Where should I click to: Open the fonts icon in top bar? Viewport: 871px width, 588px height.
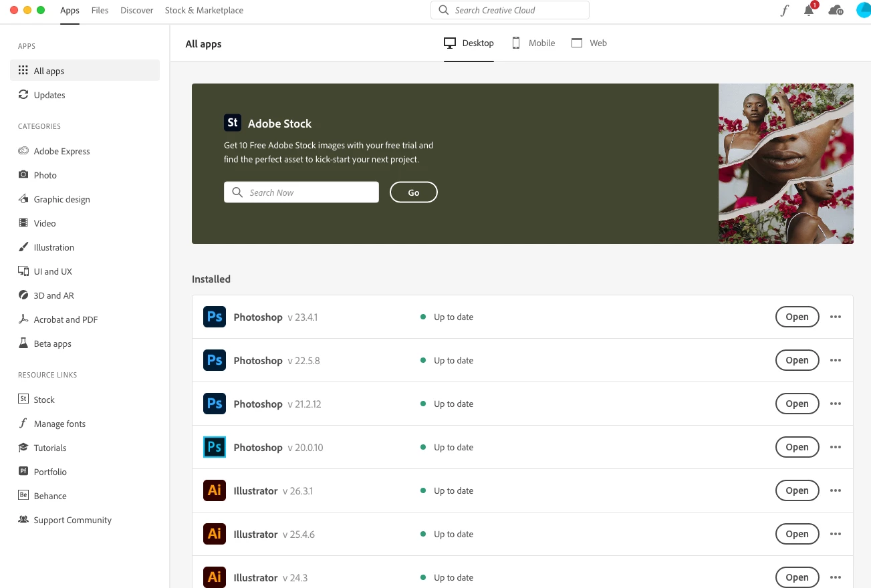click(x=785, y=10)
